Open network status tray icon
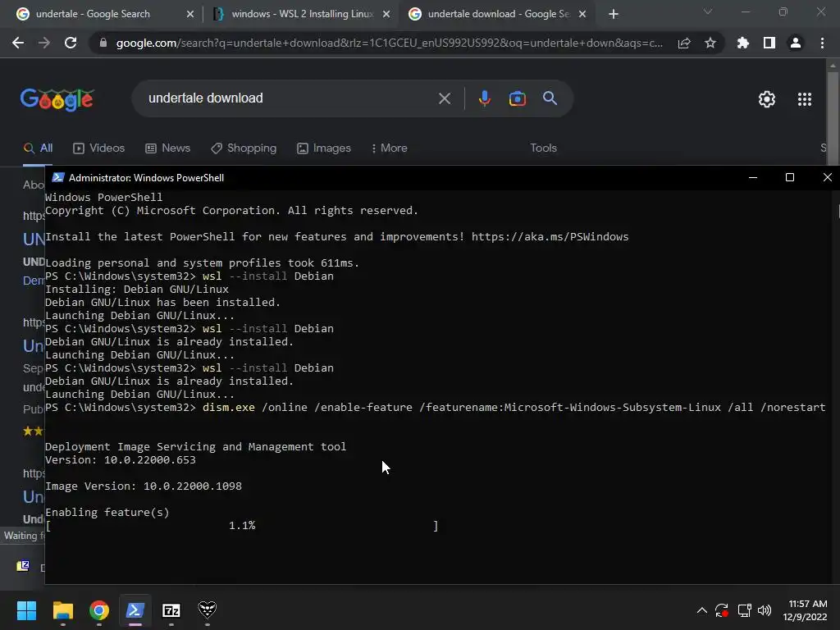The width and height of the screenshot is (840, 630). pos(744,610)
